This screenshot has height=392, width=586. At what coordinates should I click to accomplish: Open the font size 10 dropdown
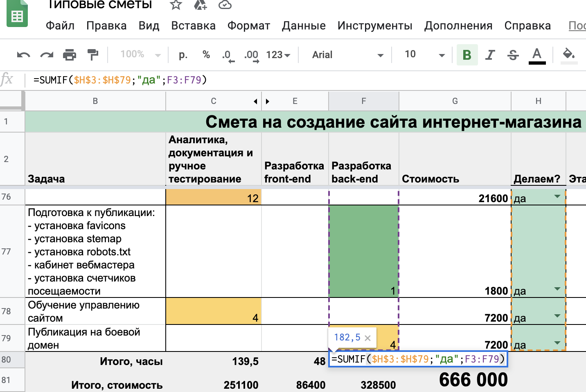click(424, 55)
